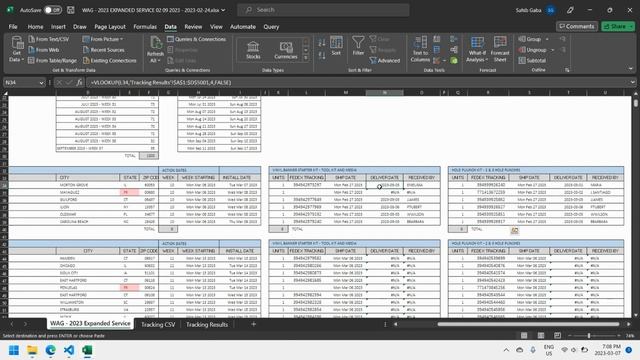Click the Insert Function fx icon
The height and width of the screenshot is (360, 640).
coord(79,82)
